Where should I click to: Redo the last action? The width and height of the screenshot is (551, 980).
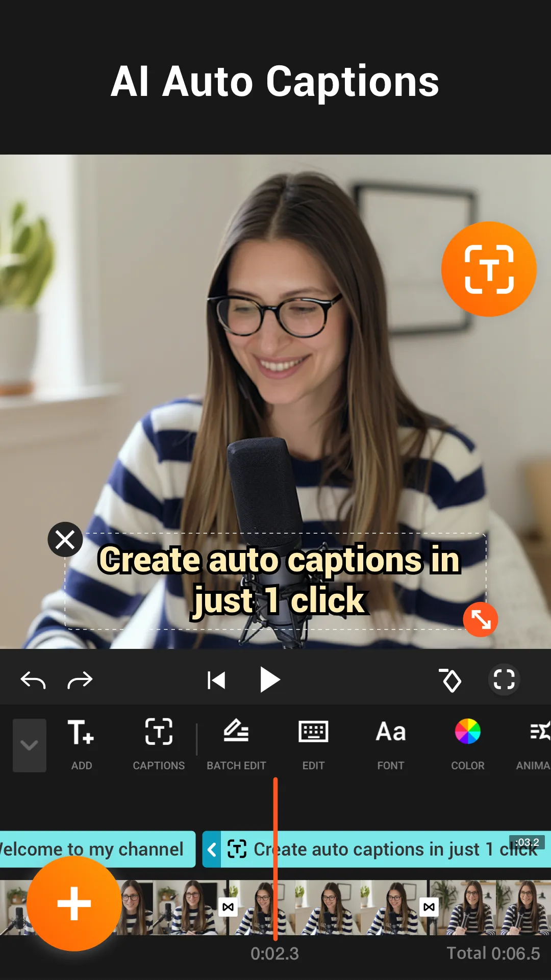click(80, 680)
